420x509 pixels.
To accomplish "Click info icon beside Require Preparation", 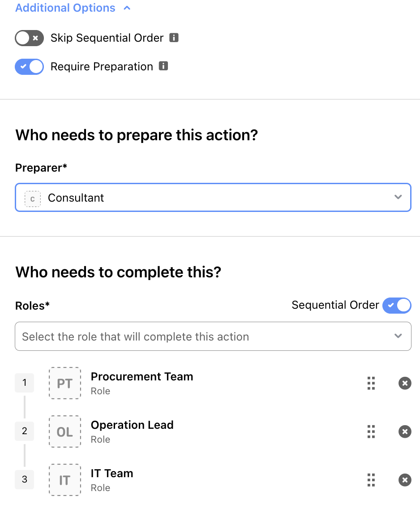I will coord(164,66).
